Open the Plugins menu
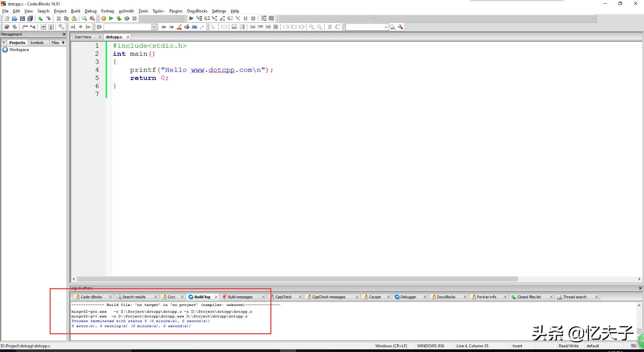 (x=176, y=11)
